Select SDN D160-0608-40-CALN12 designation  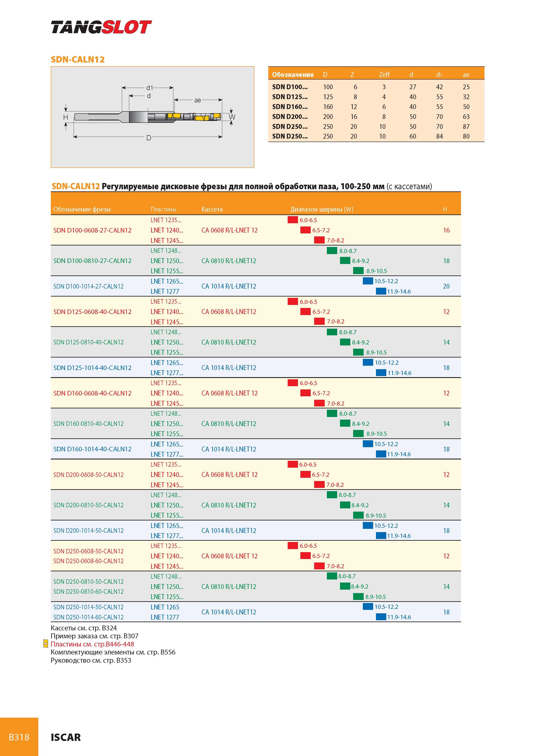pos(92,393)
